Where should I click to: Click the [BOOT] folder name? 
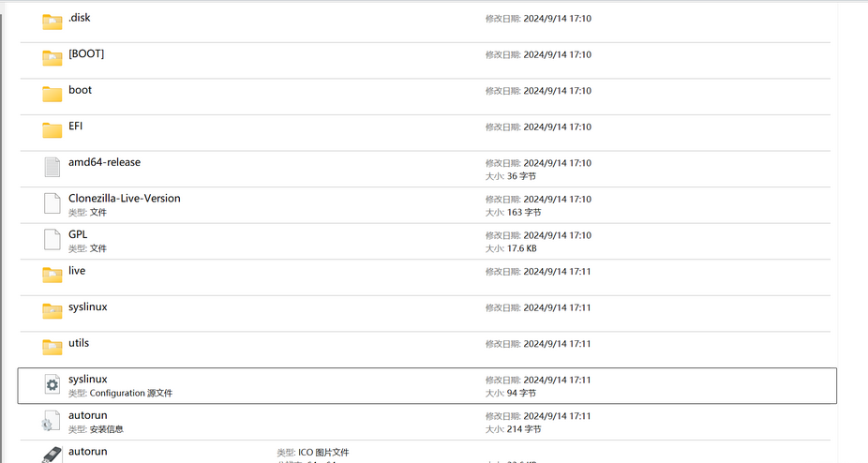pos(86,53)
